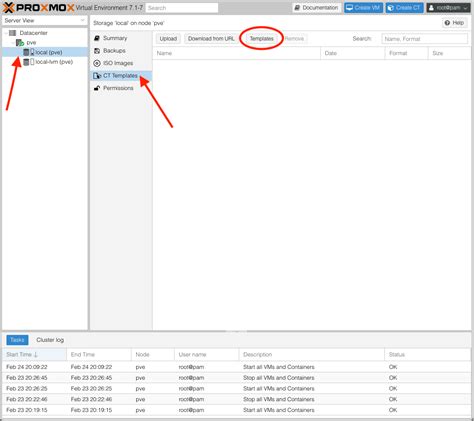Click the Proxmox logo
The image size is (474, 421).
click(x=38, y=7)
